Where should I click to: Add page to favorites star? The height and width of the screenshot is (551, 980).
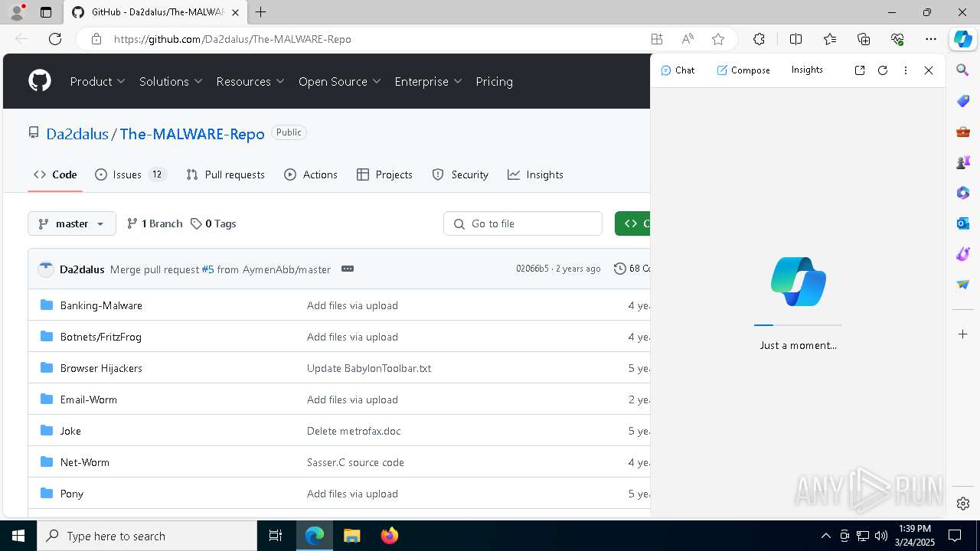(718, 39)
